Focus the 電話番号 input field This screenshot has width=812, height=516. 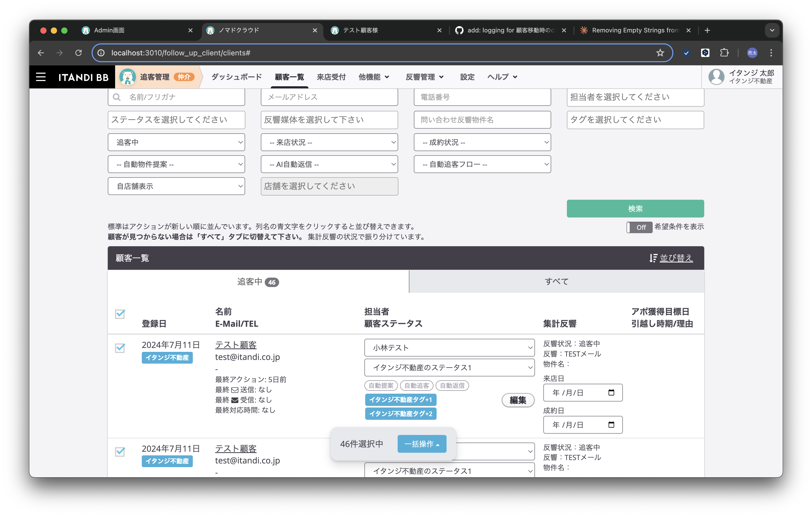483,97
